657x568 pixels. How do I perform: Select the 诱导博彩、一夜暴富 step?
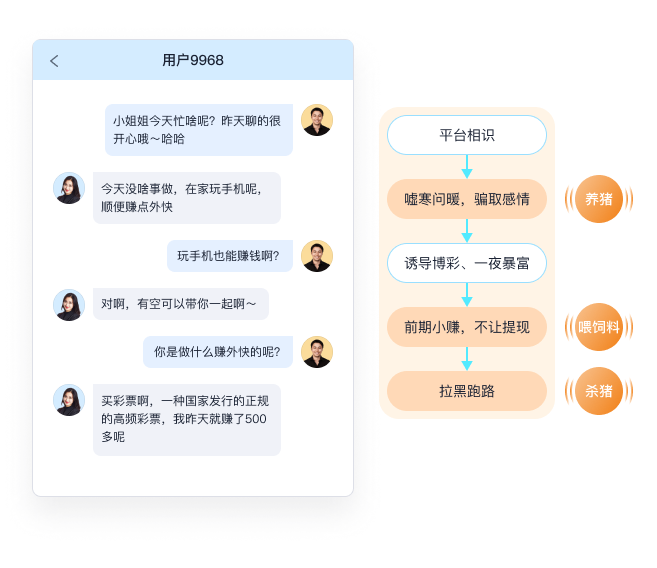coord(467,263)
